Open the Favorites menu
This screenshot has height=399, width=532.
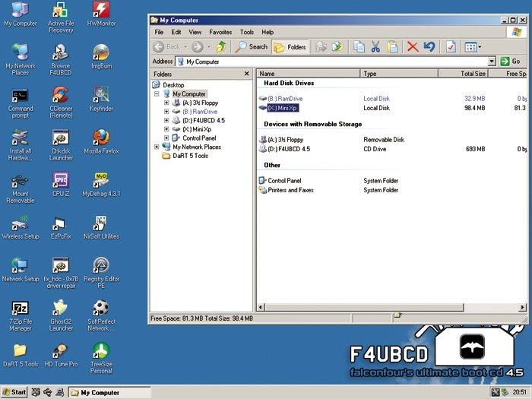click(x=220, y=32)
